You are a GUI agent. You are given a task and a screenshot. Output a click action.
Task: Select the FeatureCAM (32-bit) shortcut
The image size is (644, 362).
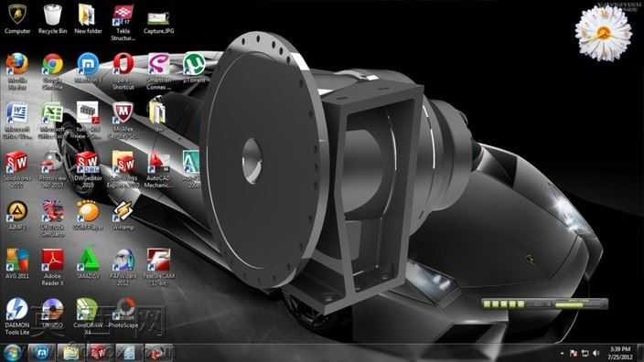click(x=158, y=267)
